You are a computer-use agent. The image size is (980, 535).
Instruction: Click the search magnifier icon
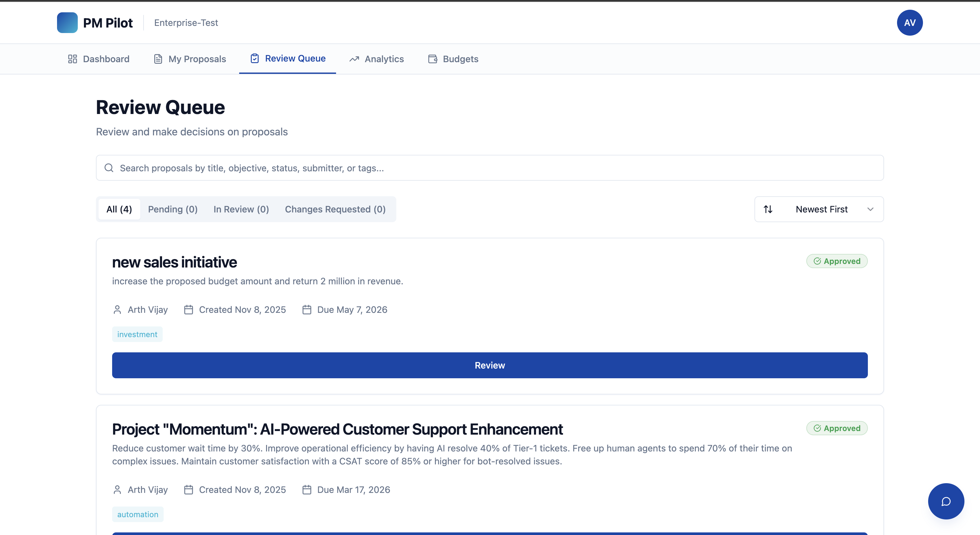point(109,168)
